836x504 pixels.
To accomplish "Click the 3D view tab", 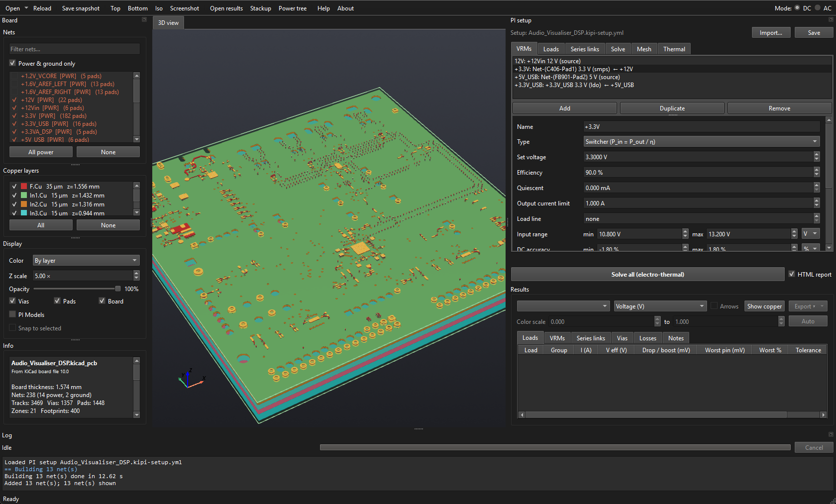I will (x=168, y=23).
